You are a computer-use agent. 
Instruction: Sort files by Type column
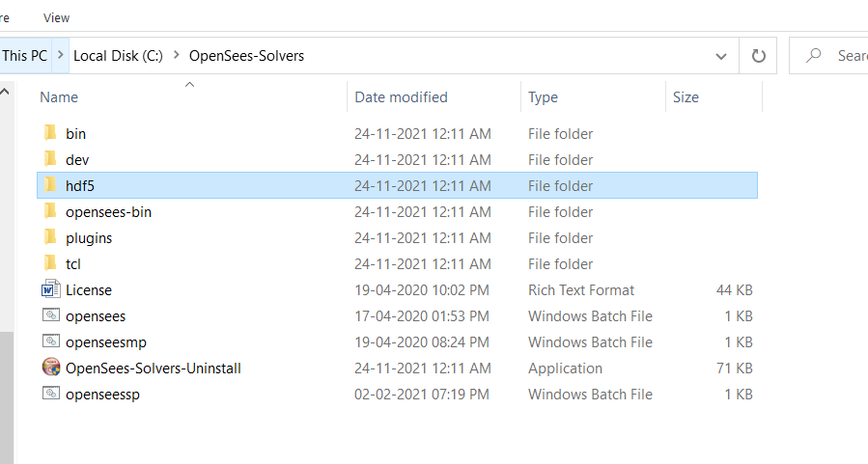click(x=543, y=97)
